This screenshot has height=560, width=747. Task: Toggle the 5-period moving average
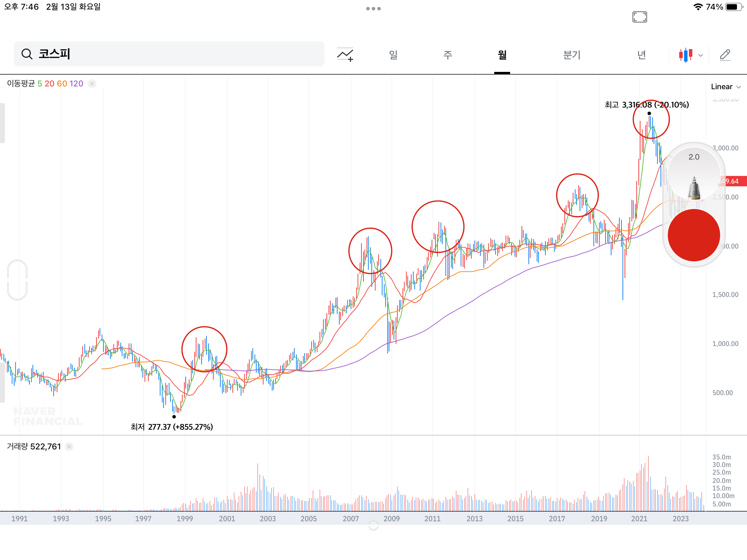click(x=40, y=83)
